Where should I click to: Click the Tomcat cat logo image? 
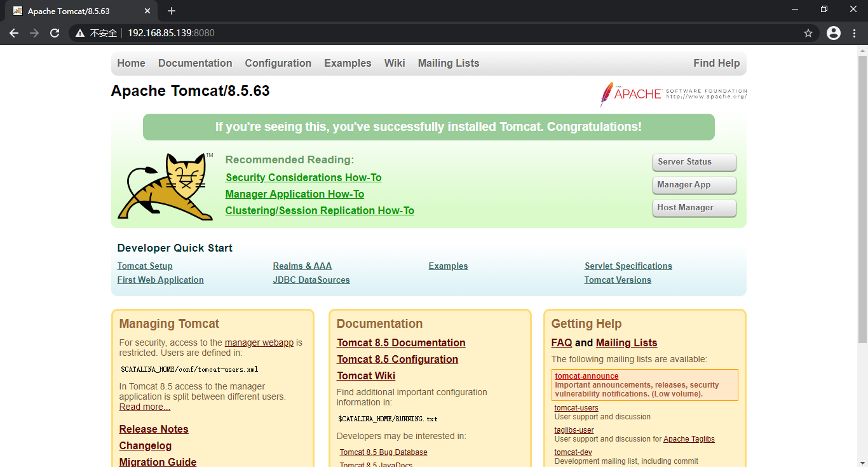coord(166,187)
